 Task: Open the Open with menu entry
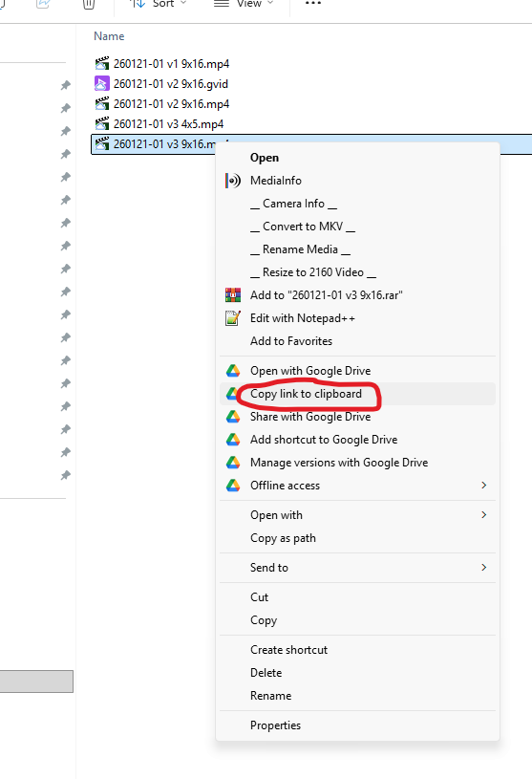pyautogui.click(x=357, y=514)
